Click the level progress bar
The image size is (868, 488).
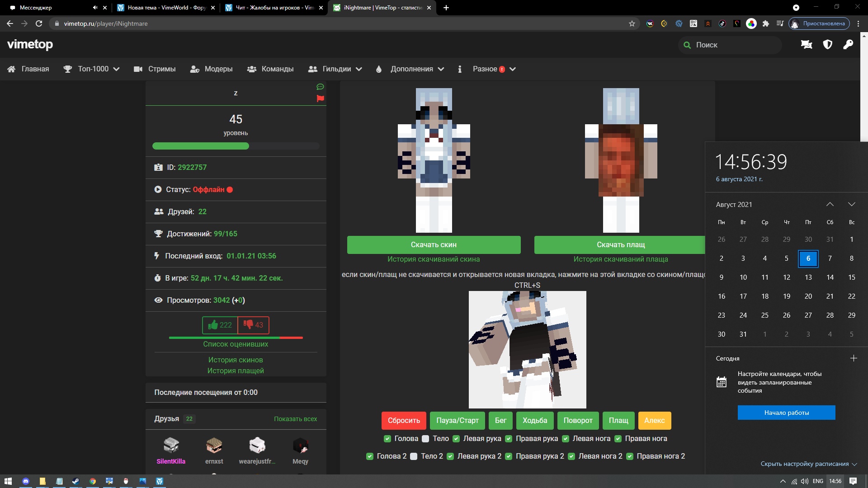click(x=236, y=146)
